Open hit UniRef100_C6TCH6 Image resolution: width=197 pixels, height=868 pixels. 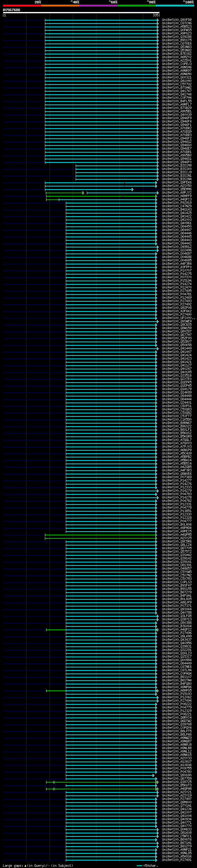(177, 23)
